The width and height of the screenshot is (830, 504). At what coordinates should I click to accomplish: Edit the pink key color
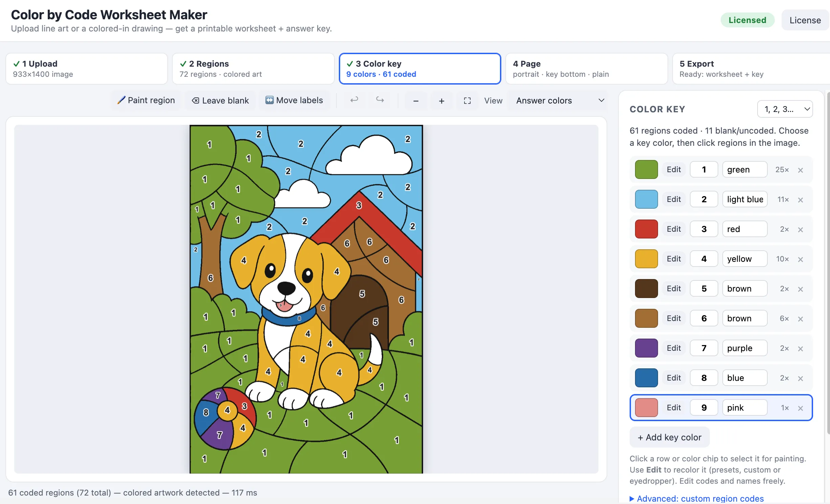674,408
